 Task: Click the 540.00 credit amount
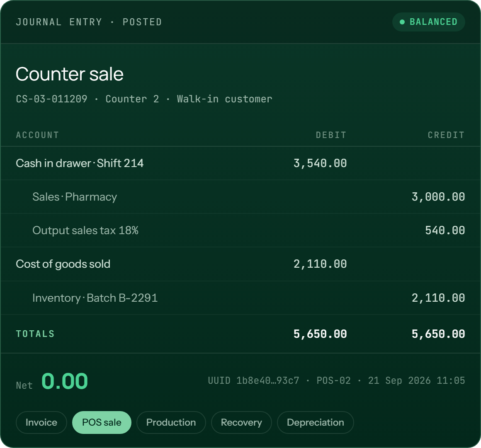coord(445,230)
